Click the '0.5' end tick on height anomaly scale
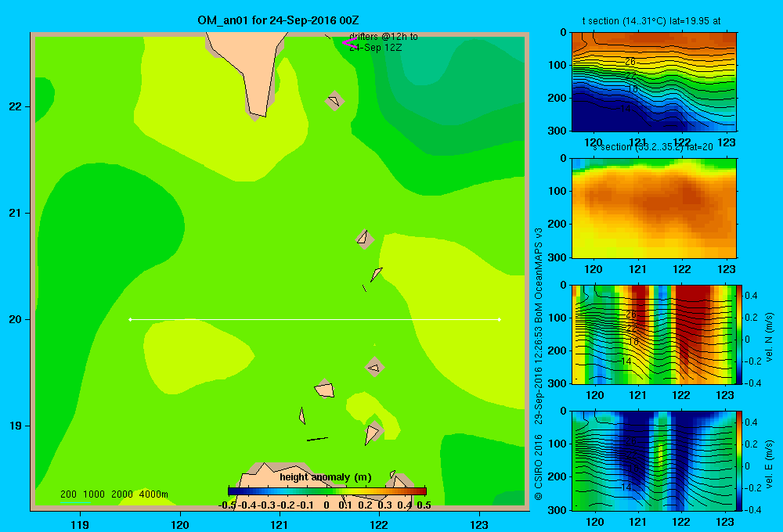 click(424, 505)
